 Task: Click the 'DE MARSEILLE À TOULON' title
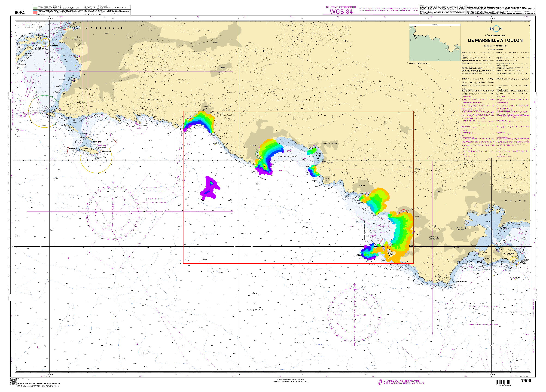coord(495,40)
